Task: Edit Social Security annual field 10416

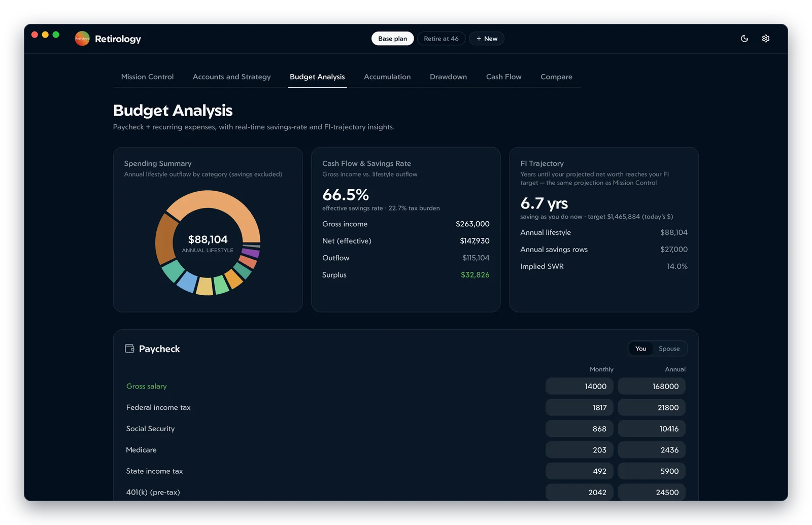Action: (652, 429)
